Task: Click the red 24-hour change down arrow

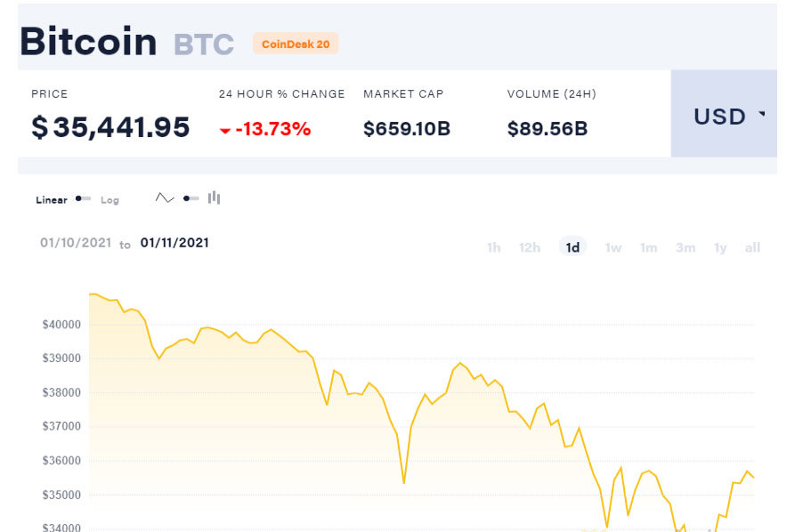Action: click(225, 131)
